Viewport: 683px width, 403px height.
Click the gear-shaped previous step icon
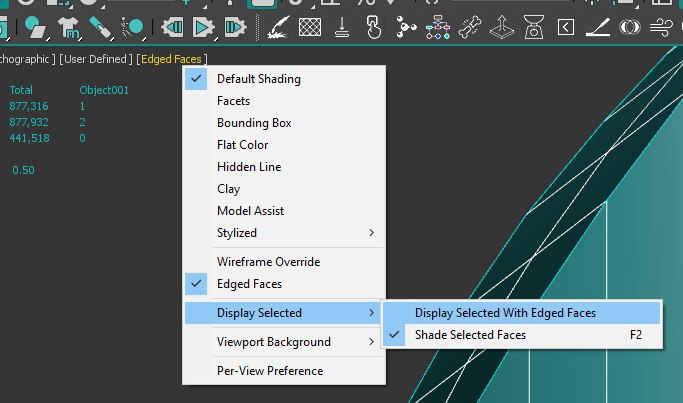(x=172, y=27)
